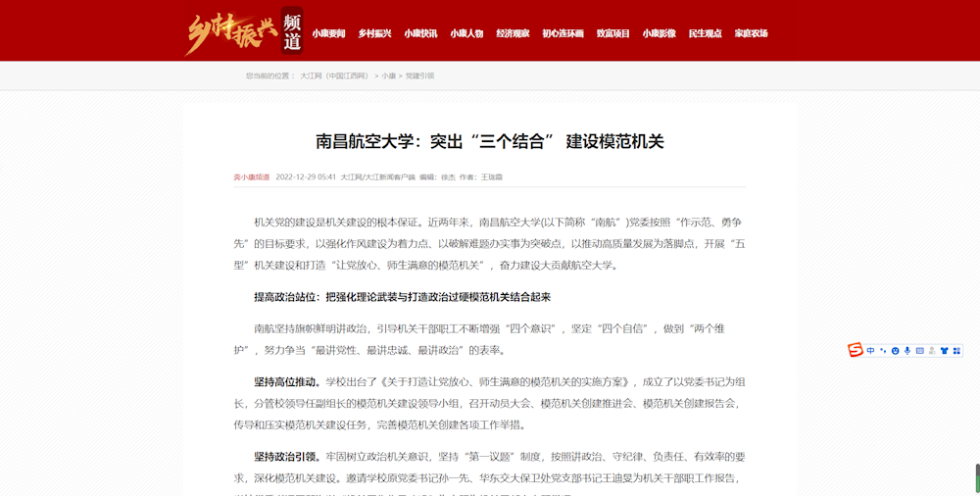Open the soft keyboard icon in IME bar
Viewport: 980px width, 496px height.
(919, 351)
